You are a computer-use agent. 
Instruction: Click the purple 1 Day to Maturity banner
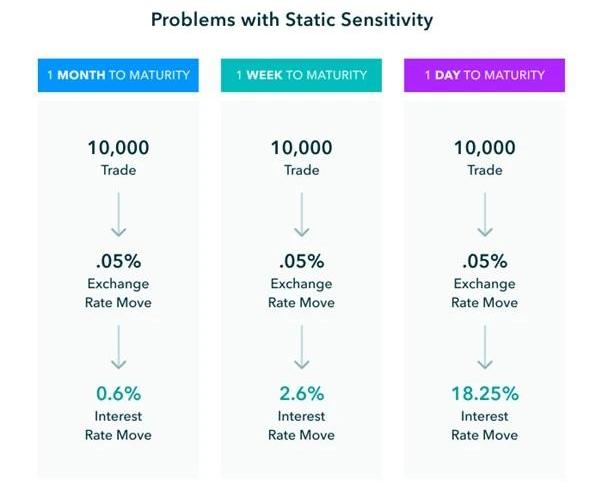point(484,75)
